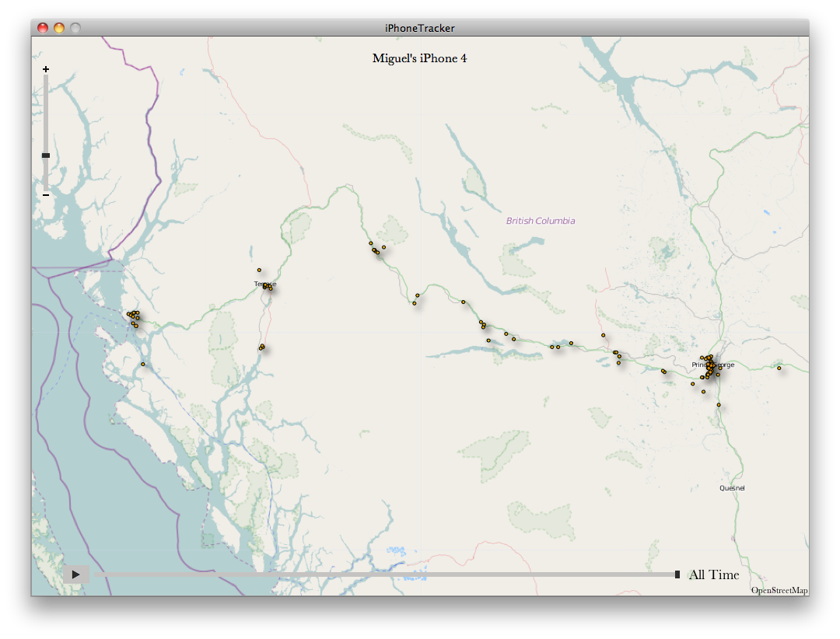Click the time slider track midpoint

(387, 574)
